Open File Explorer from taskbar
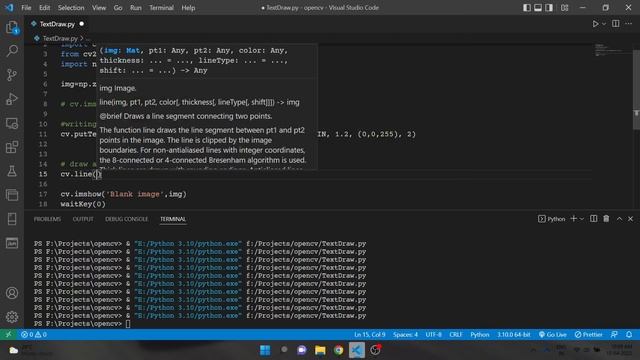 click(320, 350)
